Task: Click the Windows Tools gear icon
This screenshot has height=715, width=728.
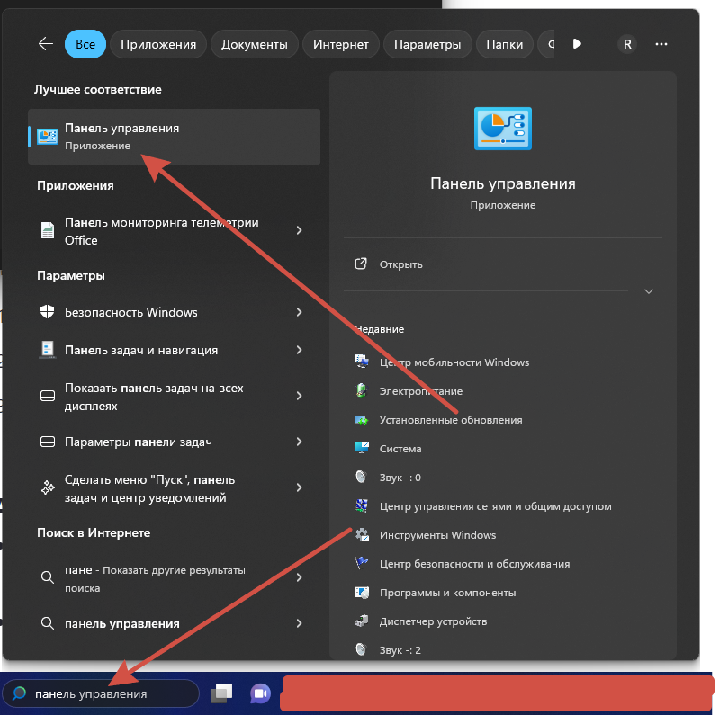Action: pyautogui.click(x=362, y=534)
